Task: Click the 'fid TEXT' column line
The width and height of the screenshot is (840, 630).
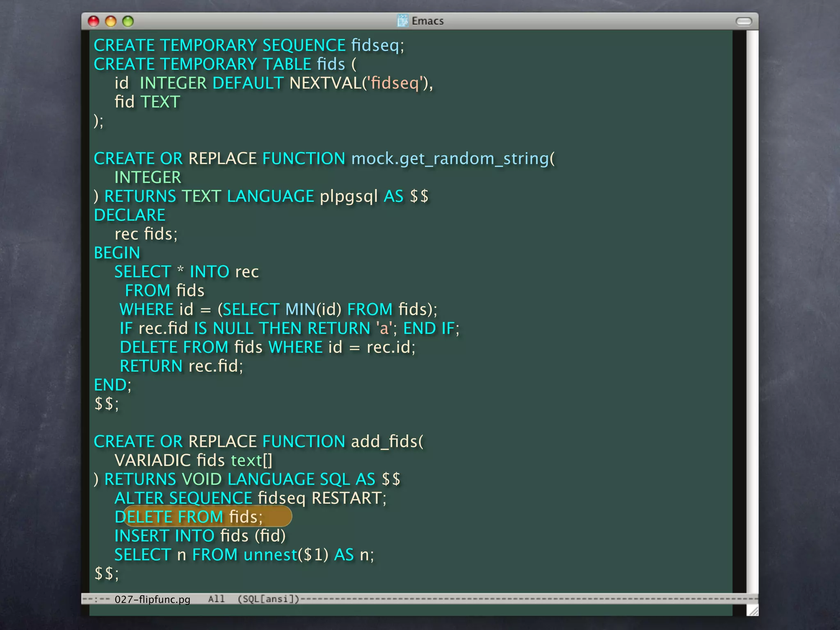Action: (147, 102)
